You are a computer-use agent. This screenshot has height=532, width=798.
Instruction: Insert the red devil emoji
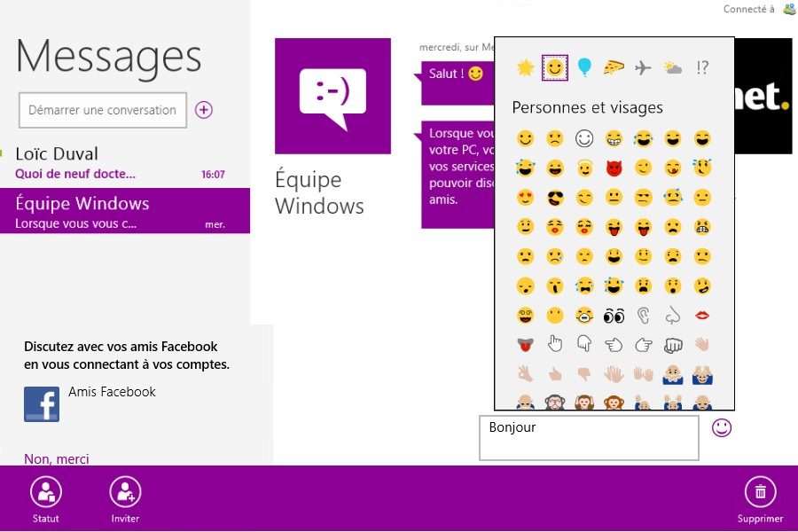(x=614, y=168)
